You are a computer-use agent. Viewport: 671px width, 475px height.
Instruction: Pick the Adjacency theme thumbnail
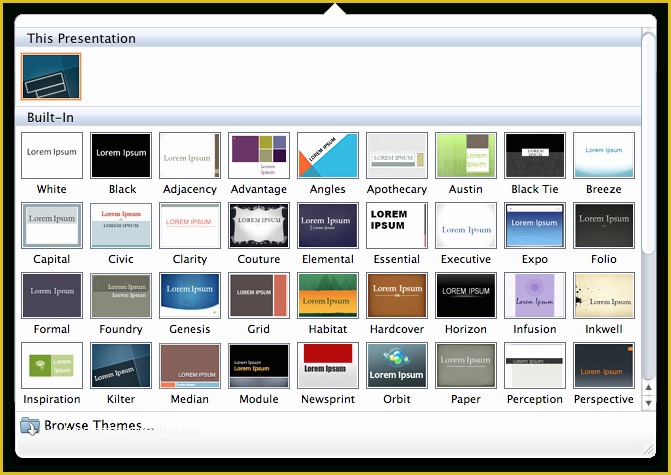click(x=190, y=155)
